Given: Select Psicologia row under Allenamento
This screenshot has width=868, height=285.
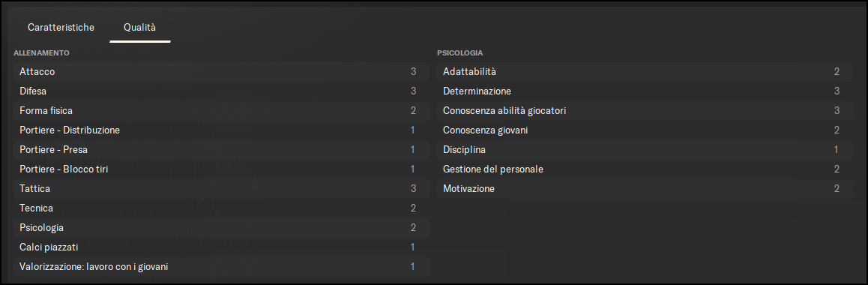Looking at the screenshot, I should coord(221,228).
